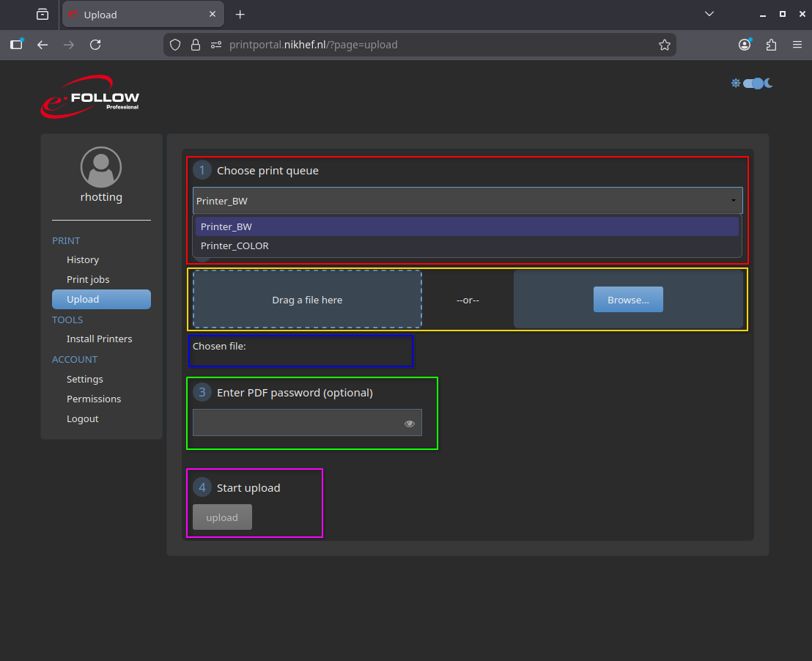Screen dimensions: 812x661
Task: Click the rhotting user avatar icon
Action: coord(101,167)
